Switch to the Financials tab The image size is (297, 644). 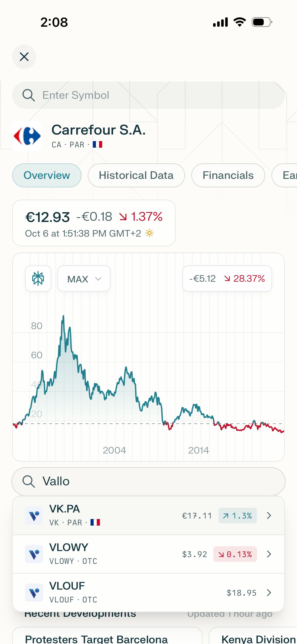point(228,175)
